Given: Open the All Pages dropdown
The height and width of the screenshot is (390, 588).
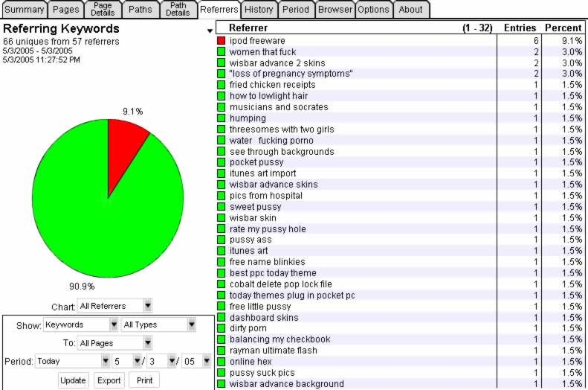Looking at the screenshot, I should pos(147,343).
